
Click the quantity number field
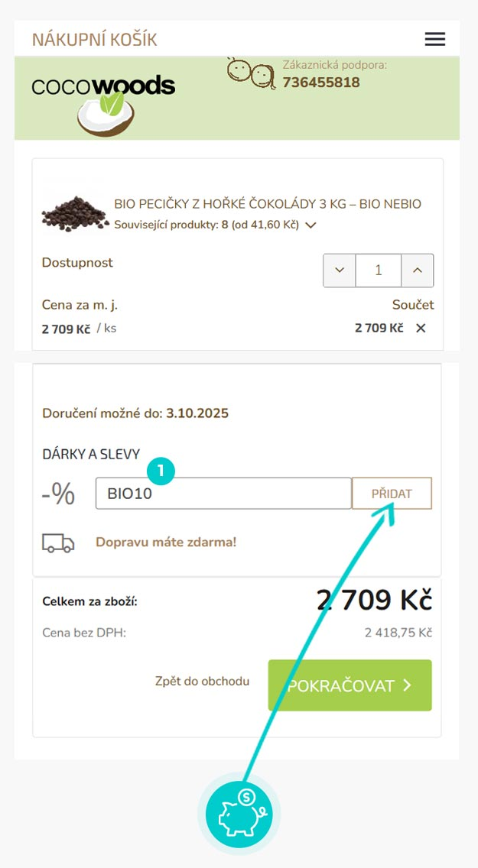[x=379, y=270]
